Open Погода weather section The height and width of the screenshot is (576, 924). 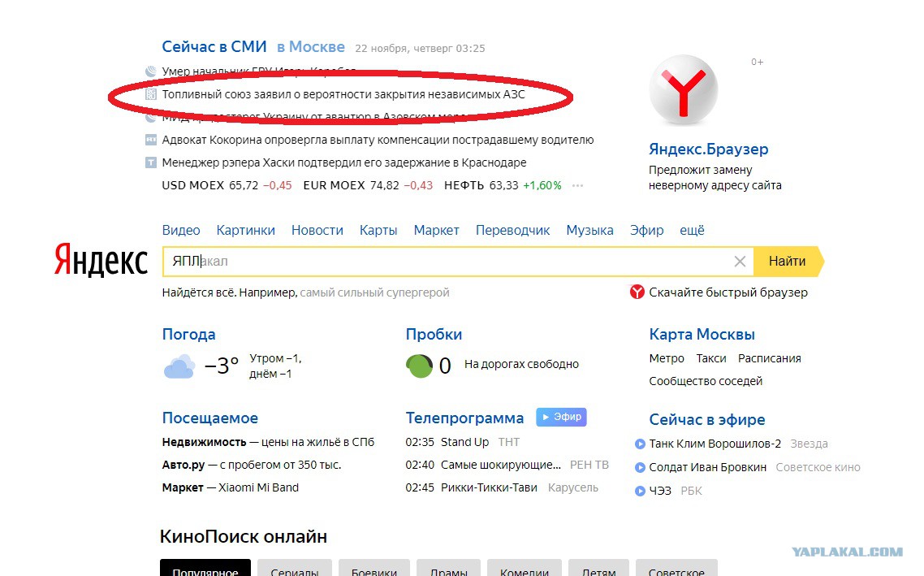coord(188,334)
